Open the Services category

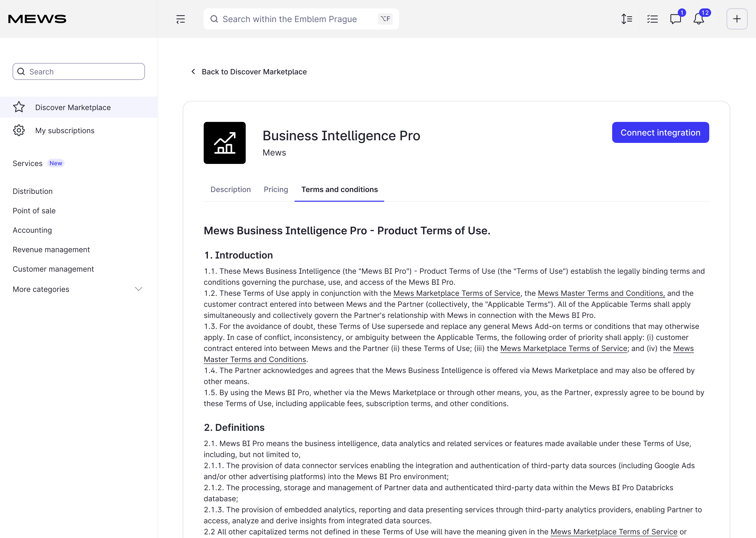coord(28,163)
